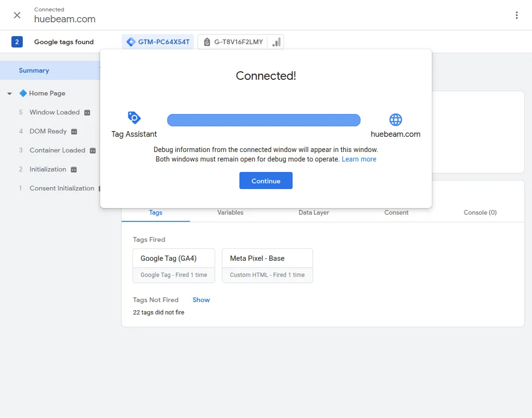The height and width of the screenshot is (418, 532).
Task: Click the Continue button in the dialog
Action: click(x=266, y=180)
